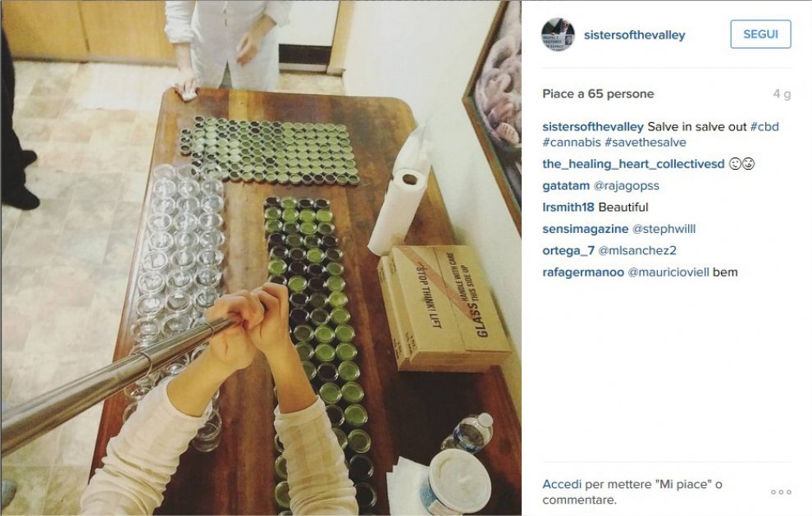Open the #savethesalve hashtag
Image resolution: width=812 pixels, height=516 pixels.
click(645, 142)
